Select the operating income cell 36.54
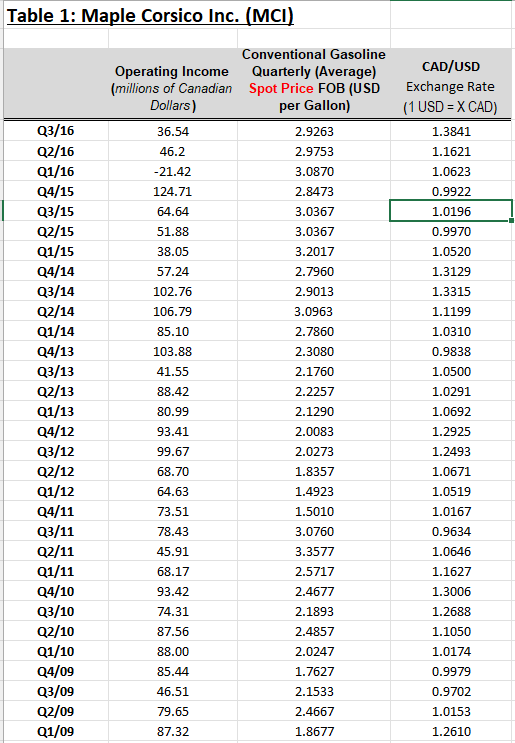Screen dimensions: 515x743 [172, 131]
